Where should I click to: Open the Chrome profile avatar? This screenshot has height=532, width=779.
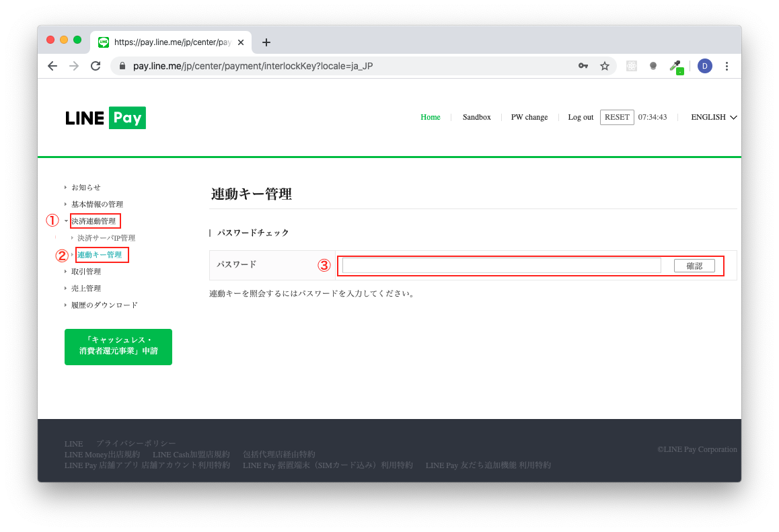pyautogui.click(x=704, y=66)
